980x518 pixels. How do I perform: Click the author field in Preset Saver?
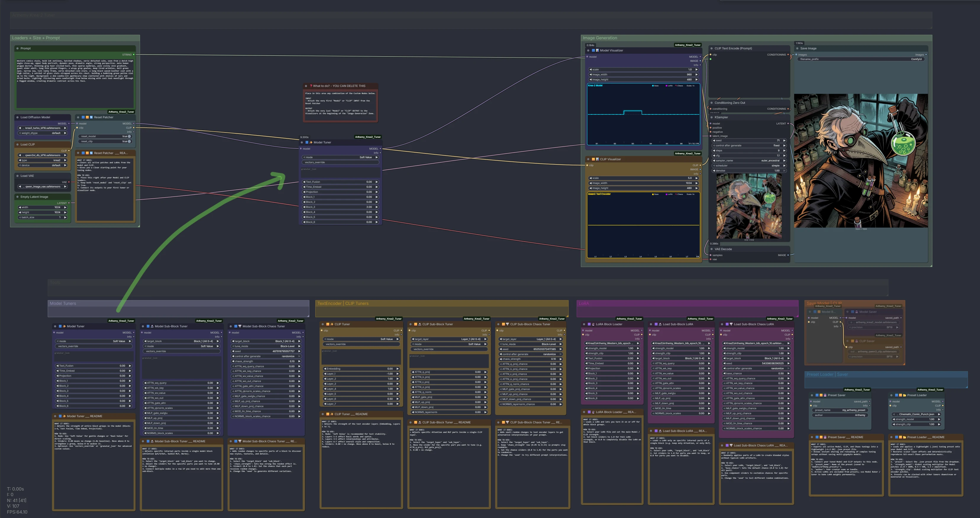coord(840,415)
